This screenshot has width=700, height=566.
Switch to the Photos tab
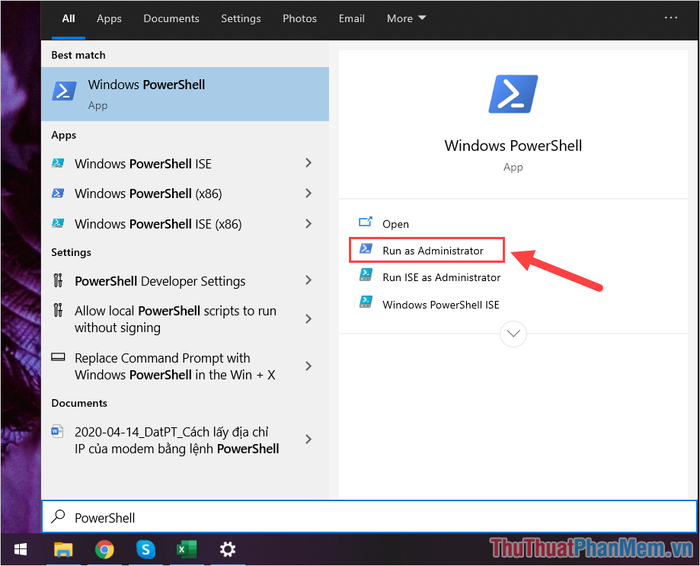click(x=300, y=19)
